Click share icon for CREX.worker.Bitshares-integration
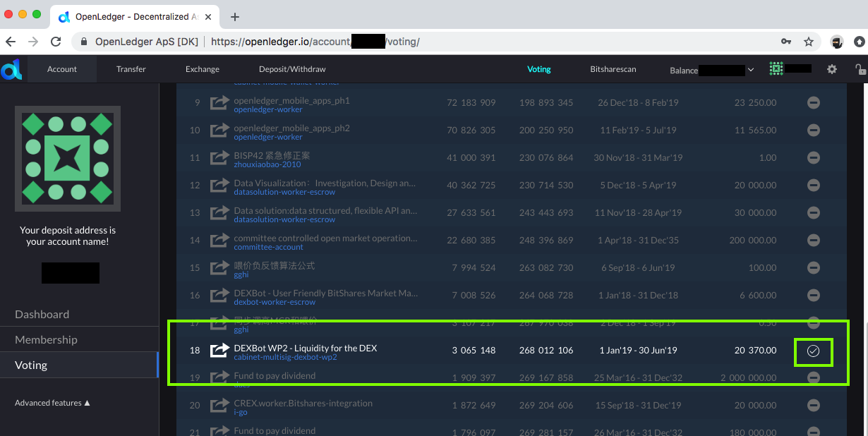868x436 pixels. 220,406
